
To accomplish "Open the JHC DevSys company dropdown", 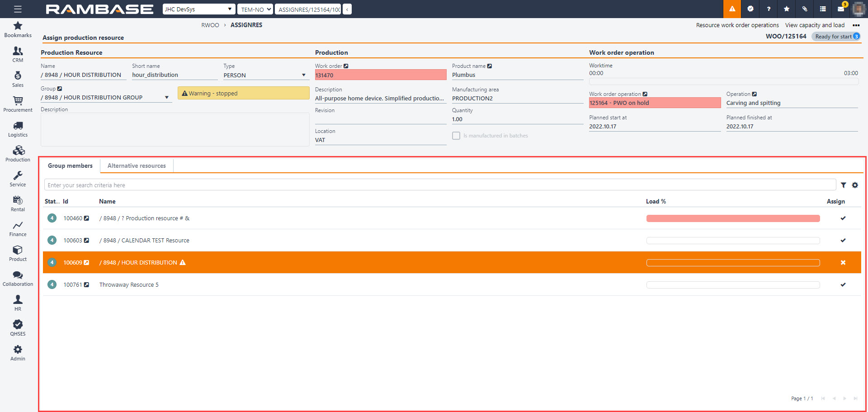I will tap(199, 9).
